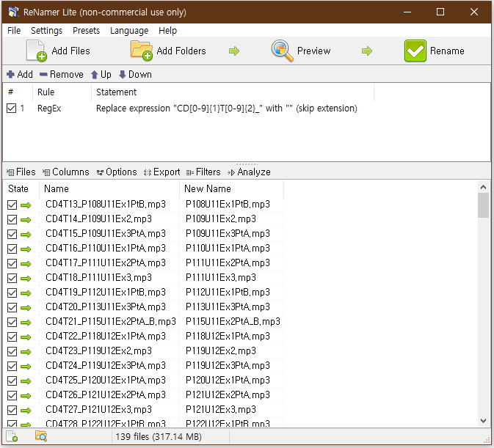Screen dimensions: 494x448
Task: Click the Add Files icon
Action: [37, 51]
